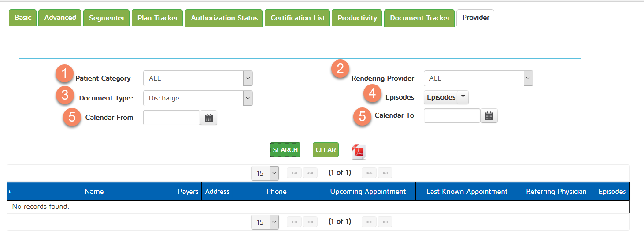Go to last page in bottom paginator
This screenshot has height=237, width=644.
[385, 222]
